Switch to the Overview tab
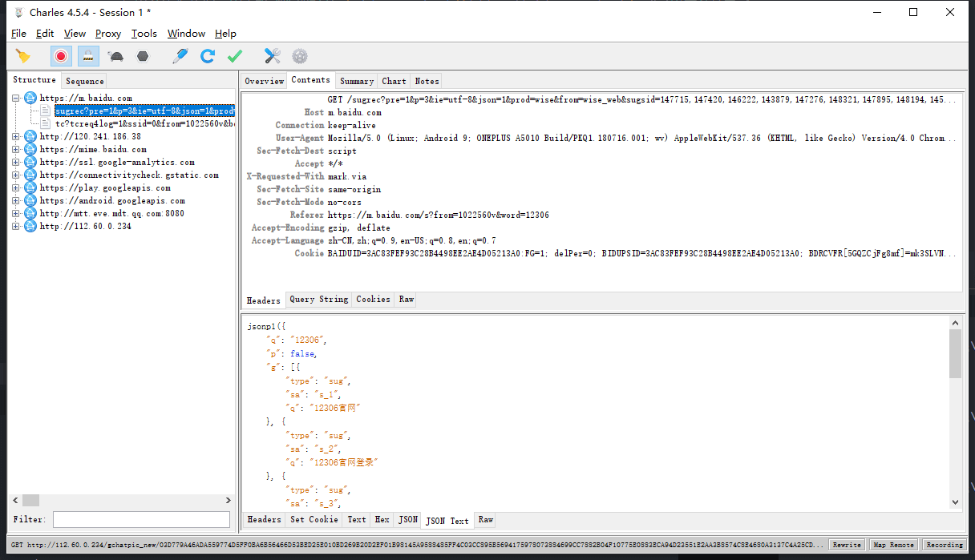Image resolution: width=975 pixels, height=560 pixels. (x=265, y=81)
